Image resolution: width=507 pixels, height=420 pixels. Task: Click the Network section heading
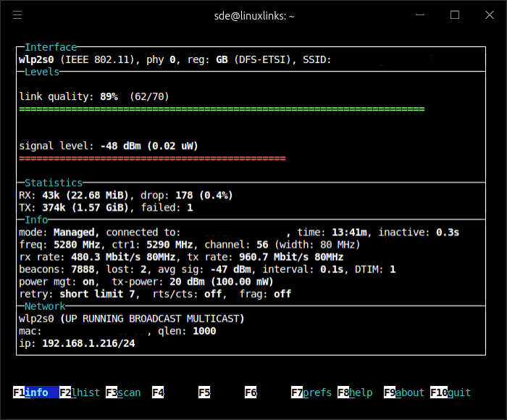[x=45, y=306]
